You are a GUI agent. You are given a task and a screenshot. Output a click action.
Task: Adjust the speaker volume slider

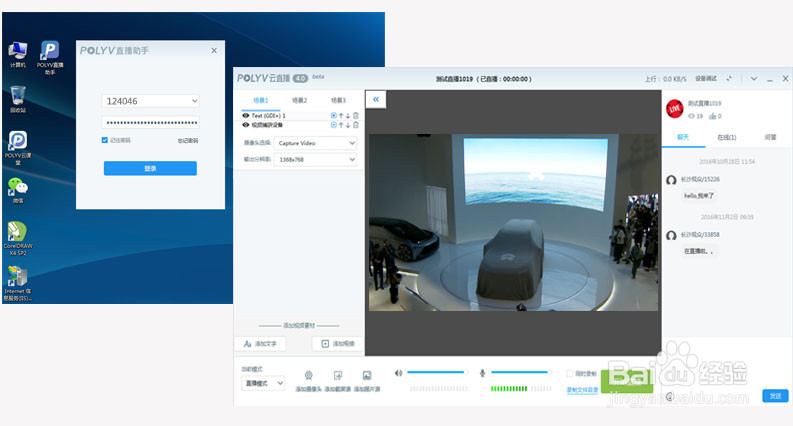tap(436, 372)
